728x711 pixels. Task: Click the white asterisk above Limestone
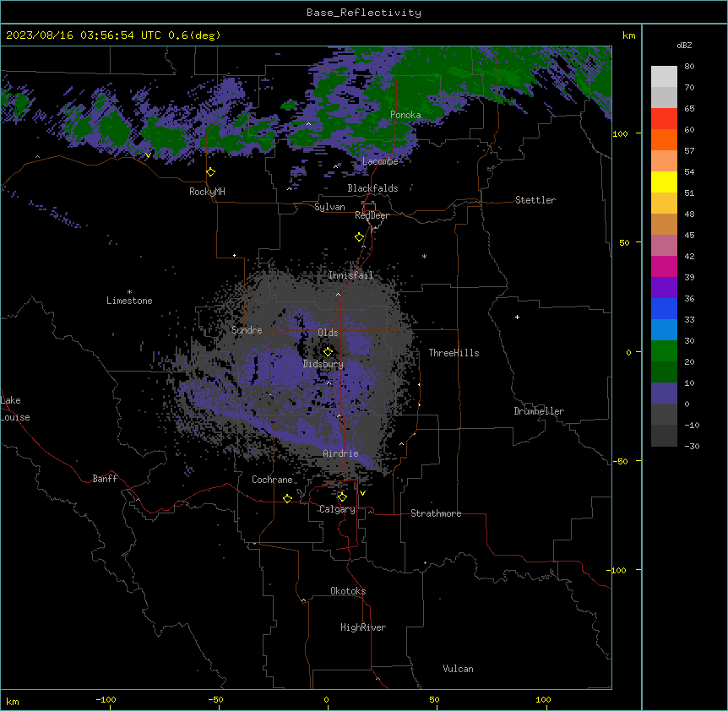pos(129,292)
